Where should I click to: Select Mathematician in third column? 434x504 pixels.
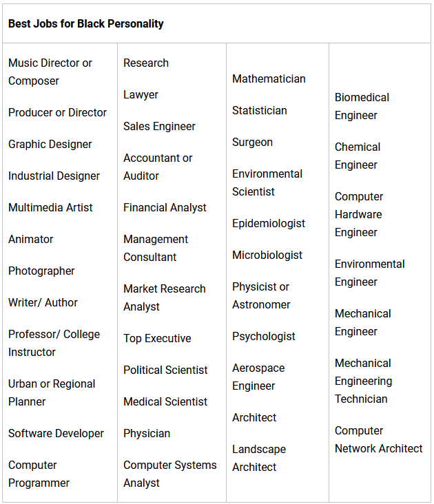click(x=269, y=78)
